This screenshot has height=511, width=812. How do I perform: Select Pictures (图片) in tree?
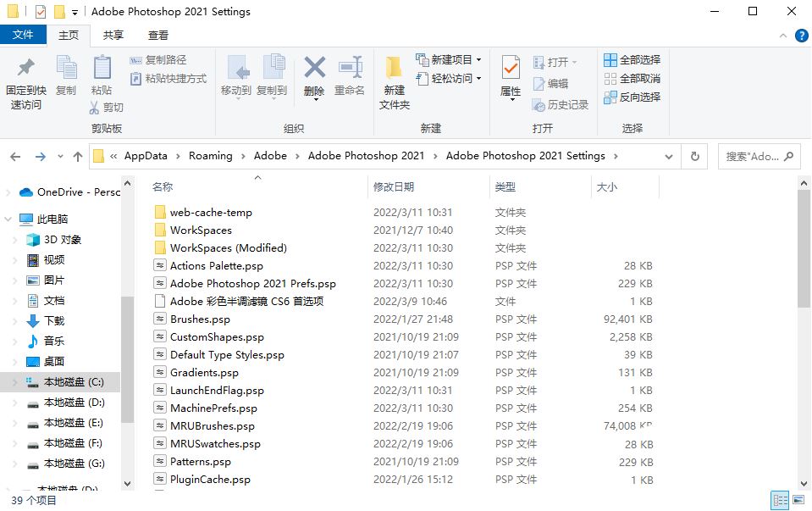point(46,280)
